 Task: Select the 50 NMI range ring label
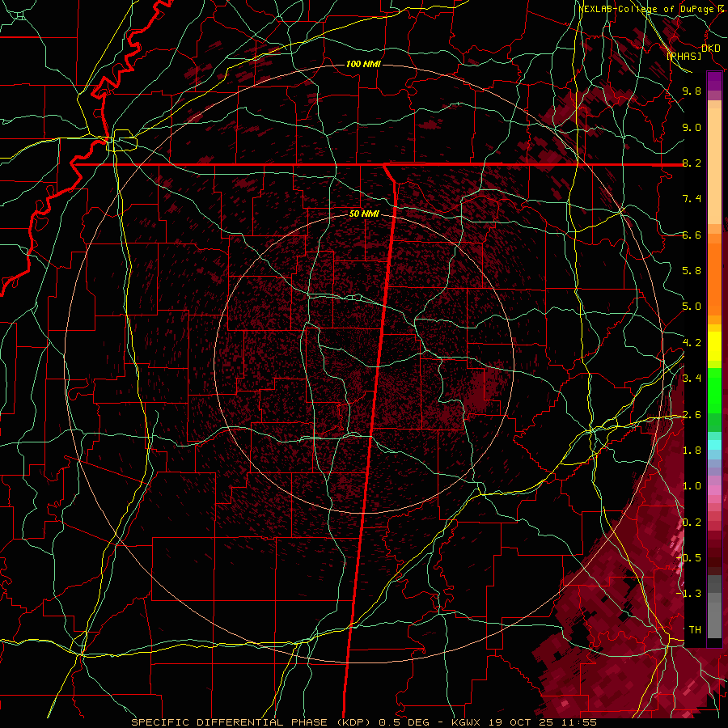[x=364, y=214]
